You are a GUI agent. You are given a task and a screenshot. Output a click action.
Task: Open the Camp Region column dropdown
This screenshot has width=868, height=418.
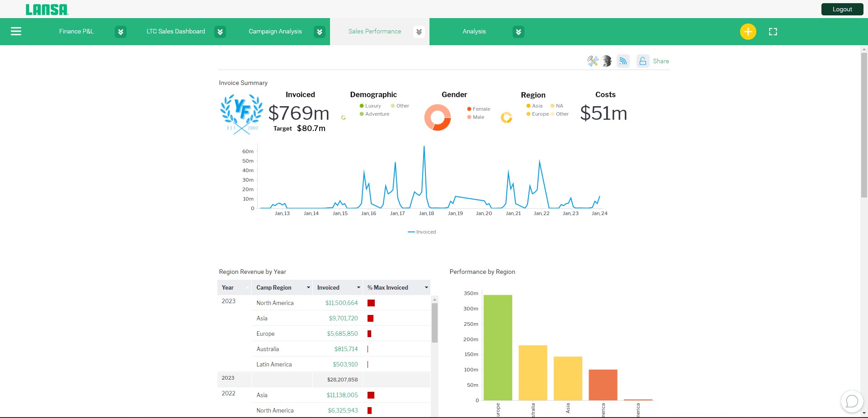(x=308, y=287)
